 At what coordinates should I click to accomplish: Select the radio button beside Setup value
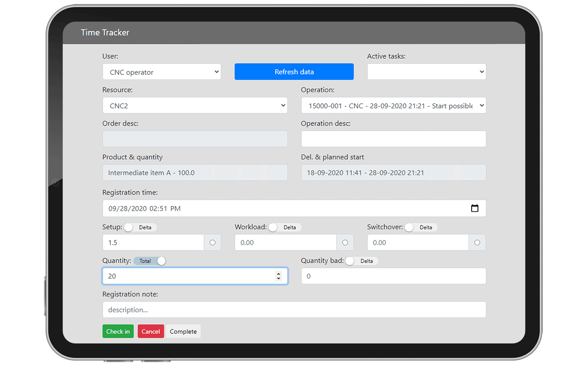coord(212,242)
